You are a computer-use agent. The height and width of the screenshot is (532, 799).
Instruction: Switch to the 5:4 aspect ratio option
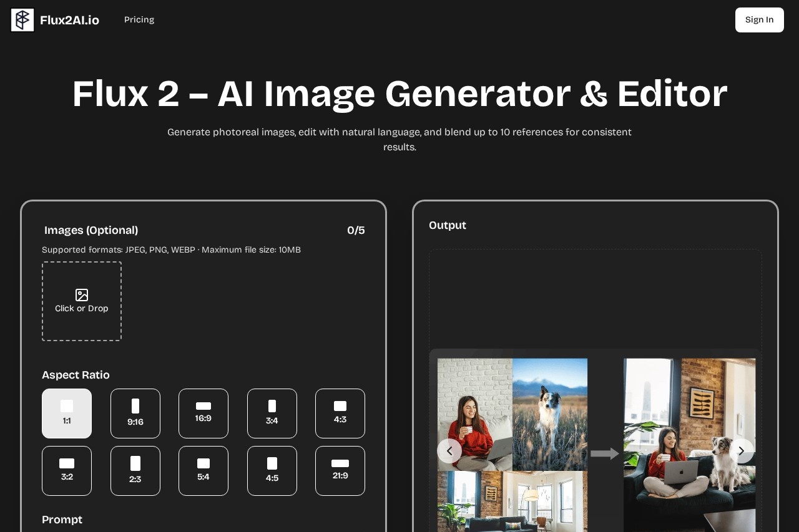tap(203, 470)
